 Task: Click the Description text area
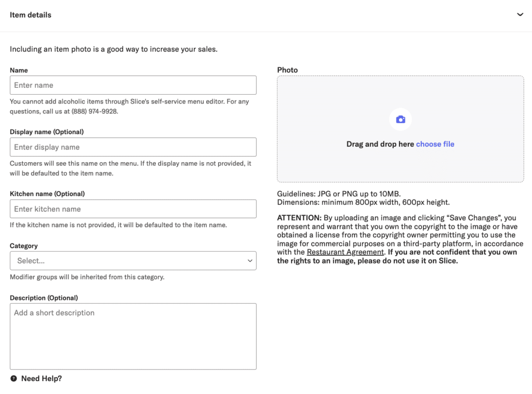point(133,336)
